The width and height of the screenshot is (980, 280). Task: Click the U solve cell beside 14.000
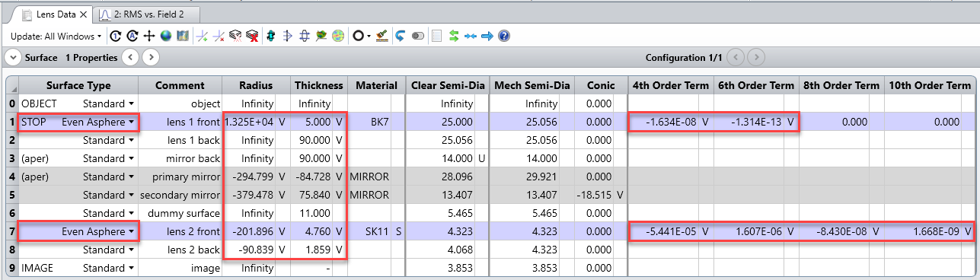[481, 158]
